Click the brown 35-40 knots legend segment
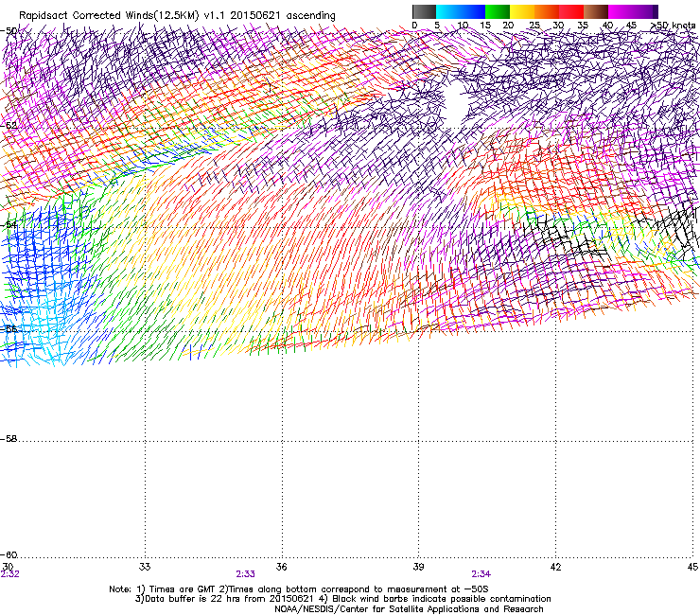The height and width of the screenshot is (615, 700). click(x=596, y=11)
